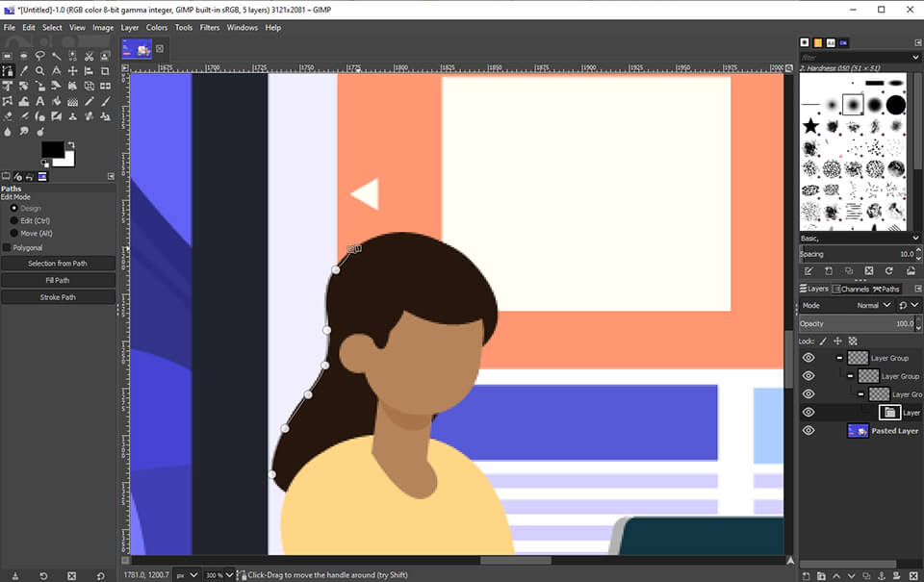Click the Selection from Path button
The height and width of the screenshot is (582, 924).
point(58,264)
